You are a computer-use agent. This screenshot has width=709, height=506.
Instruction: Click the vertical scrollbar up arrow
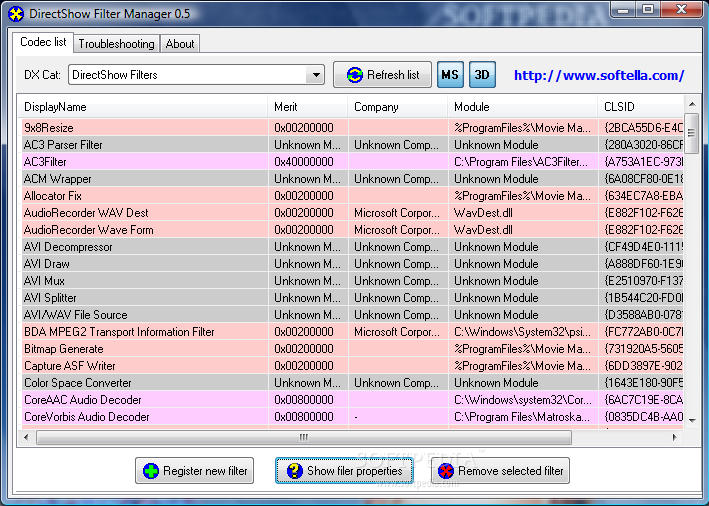click(x=692, y=104)
